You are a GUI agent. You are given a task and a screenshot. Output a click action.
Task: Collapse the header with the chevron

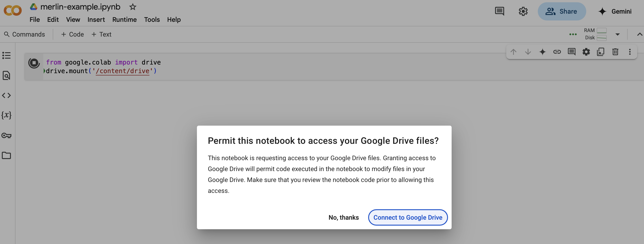639,34
